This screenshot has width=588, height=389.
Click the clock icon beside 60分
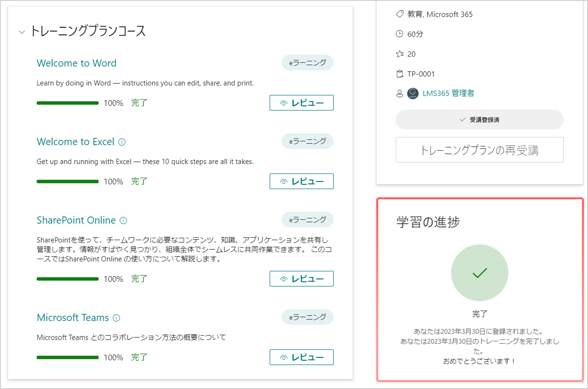click(x=399, y=34)
